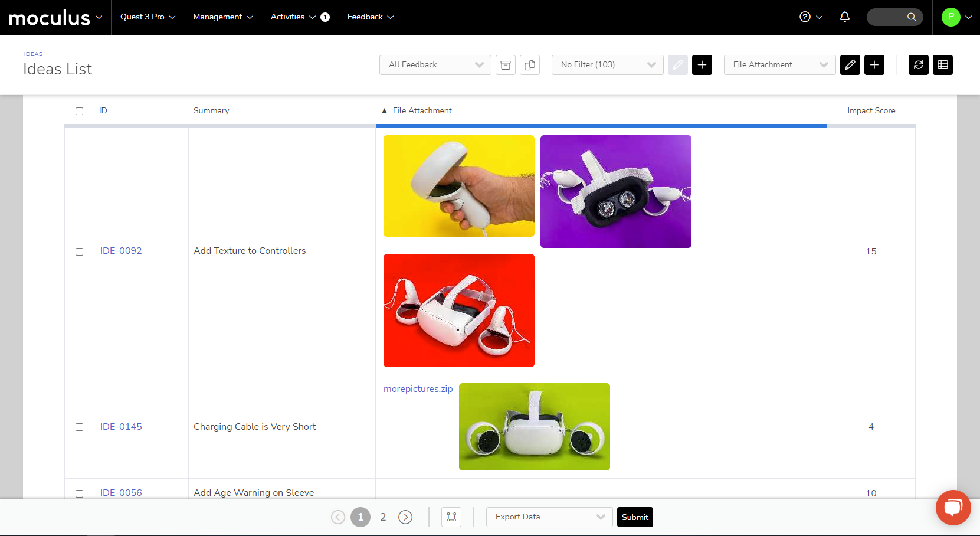Expand the All Feedback dropdown
980x536 pixels.
pos(435,65)
